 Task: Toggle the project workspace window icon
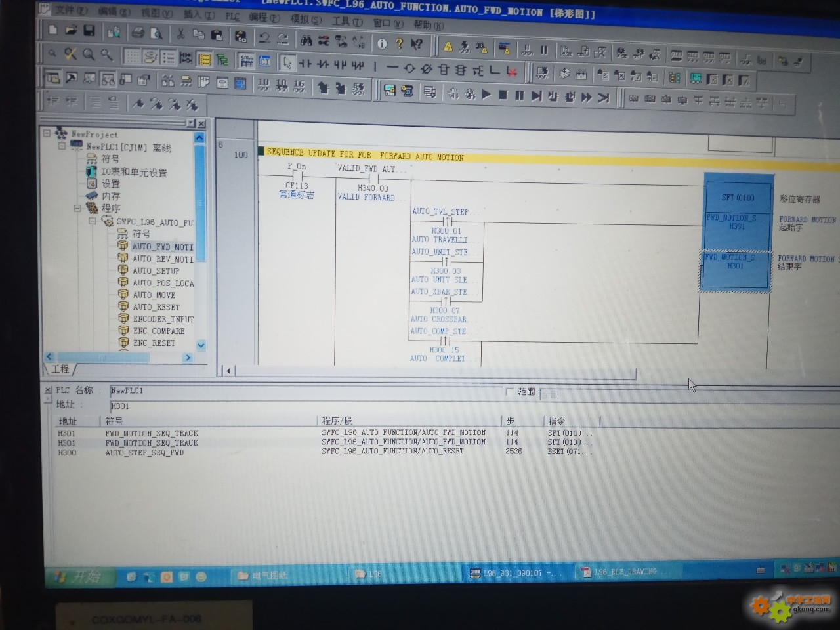[53, 77]
